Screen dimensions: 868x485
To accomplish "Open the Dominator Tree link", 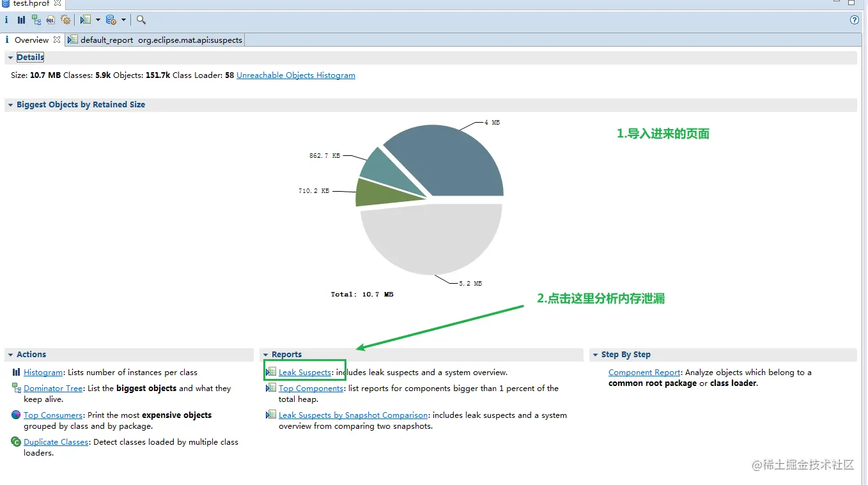I will point(53,389).
